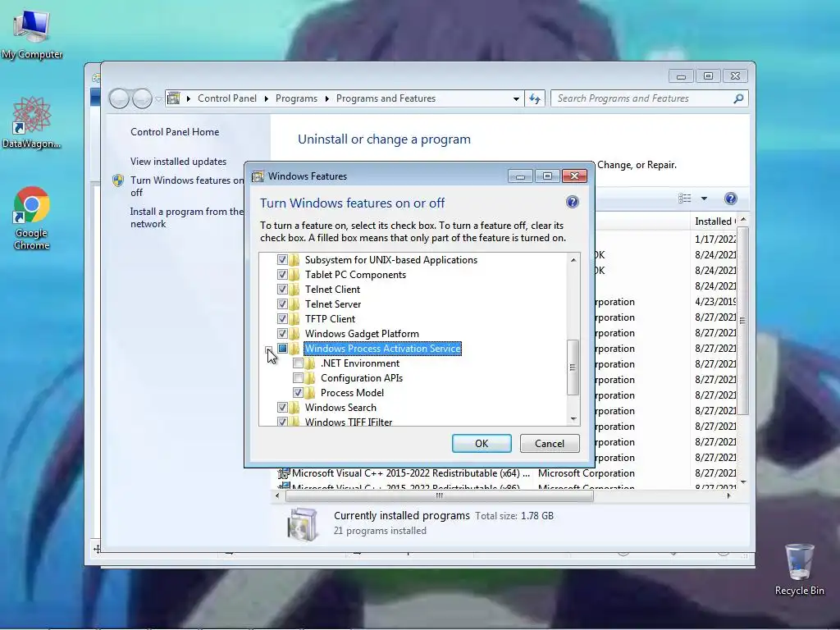840x630 pixels.
Task: Click the Back navigation button
Action: click(x=119, y=98)
